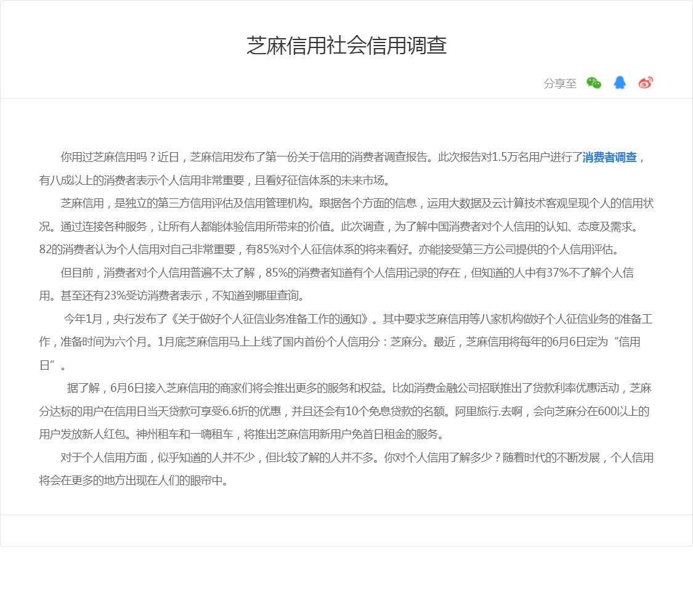Click text 分达标的用户在信用日当天贷款

[114, 411]
